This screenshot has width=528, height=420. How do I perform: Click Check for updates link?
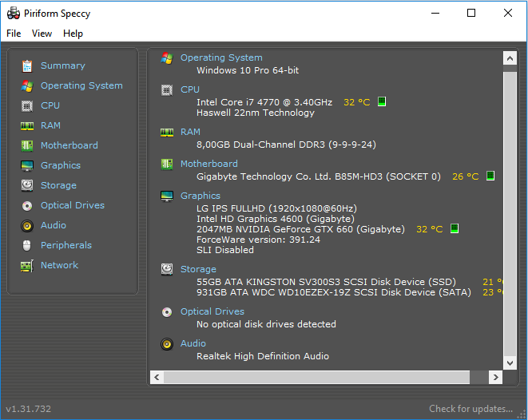[x=470, y=409]
